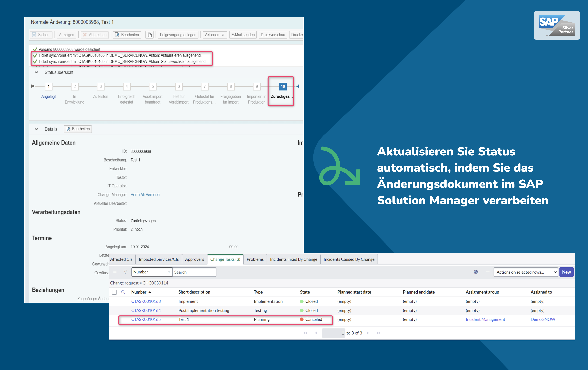Click the status roadmap end marker icon
Image resolution: width=588 pixels, height=370 pixels.
(x=298, y=86)
